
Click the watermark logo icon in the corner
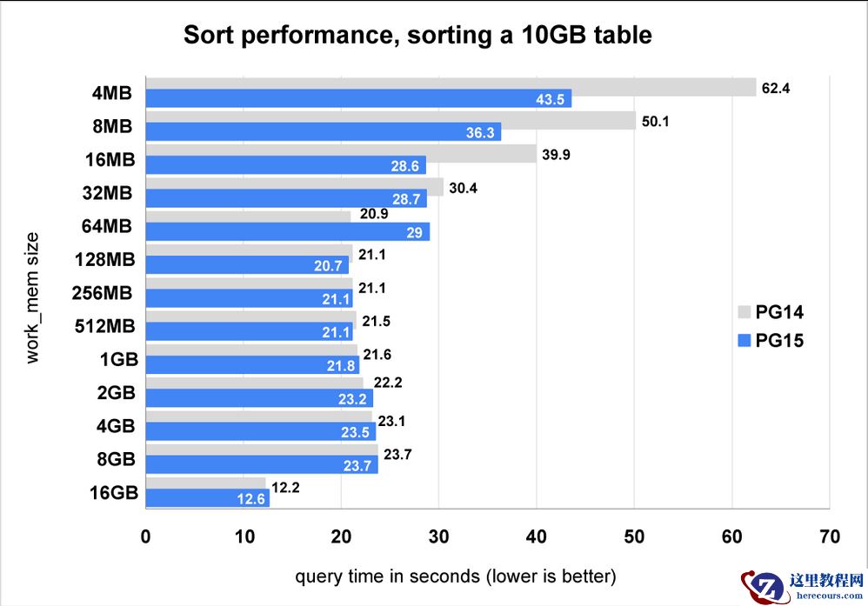click(763, 587)
